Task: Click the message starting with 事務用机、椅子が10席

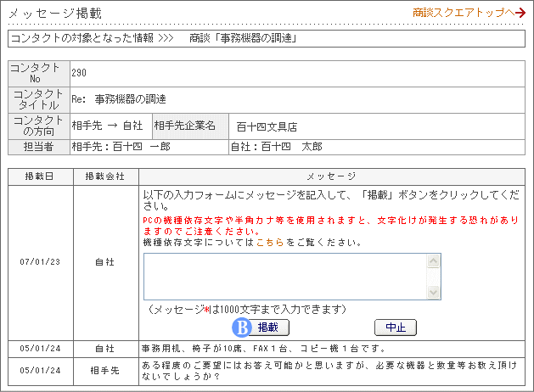Action: pos(262,348)
